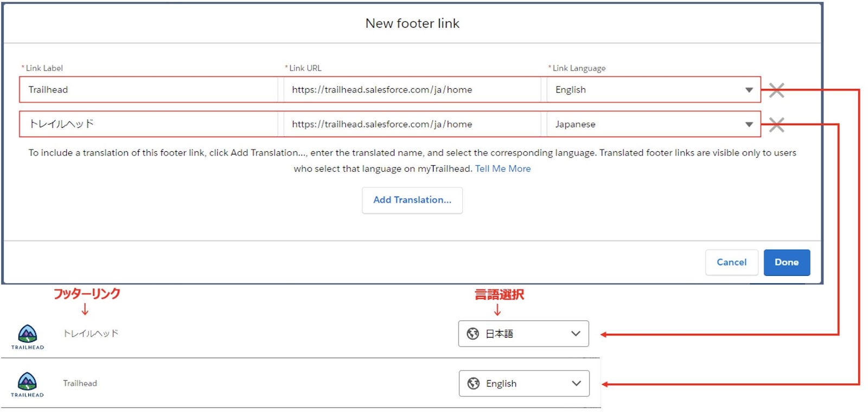Open the Tell Me More link
868x414 pixels.
point(503,169)
